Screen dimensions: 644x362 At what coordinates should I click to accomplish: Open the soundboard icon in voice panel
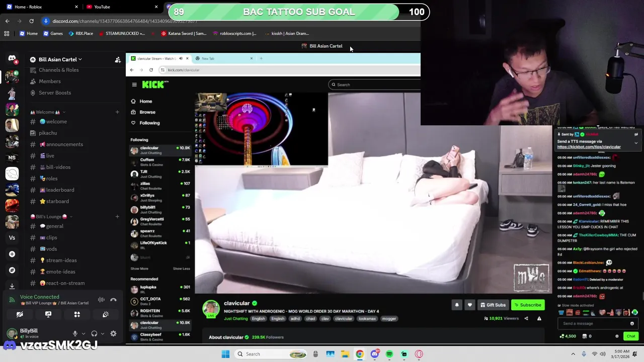click(106, 314)
